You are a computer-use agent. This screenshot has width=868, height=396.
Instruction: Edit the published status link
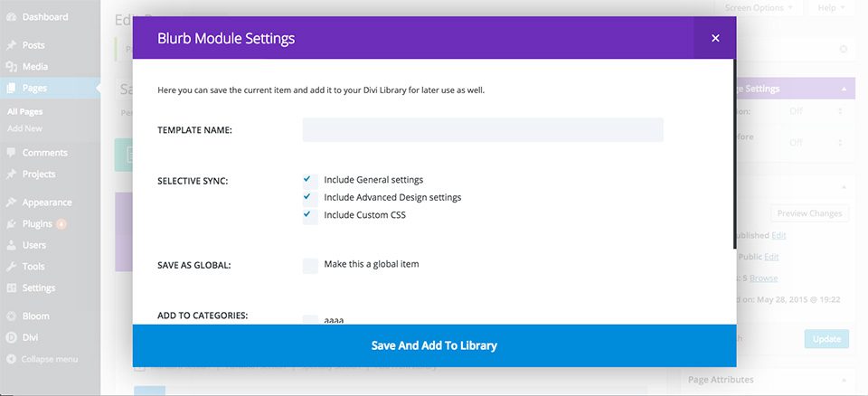(x=778, y=235)
